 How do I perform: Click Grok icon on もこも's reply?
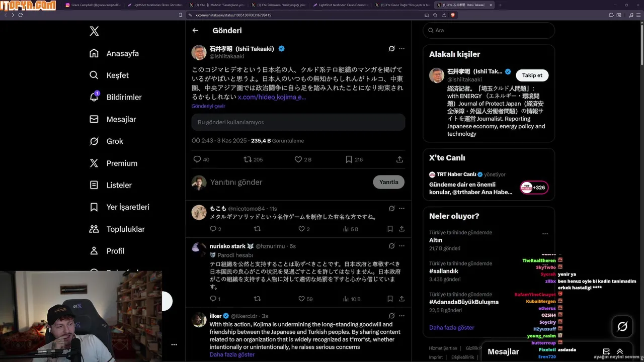(x=391, y=208)
